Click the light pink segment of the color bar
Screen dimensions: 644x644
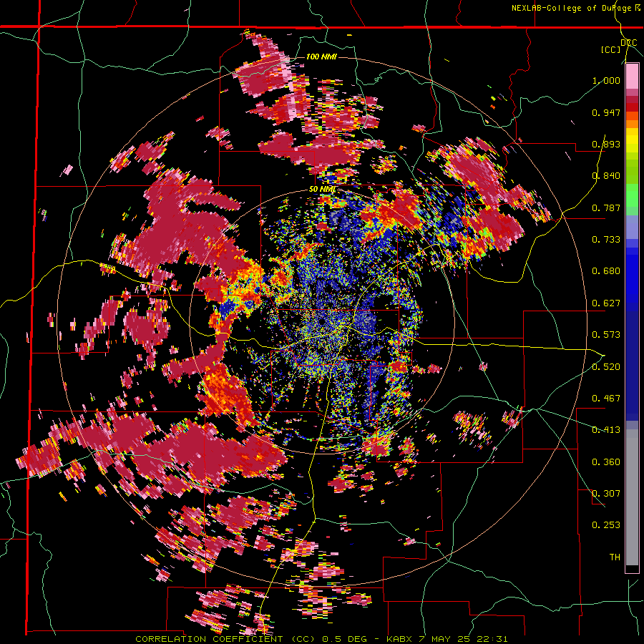tap(632, 77)
